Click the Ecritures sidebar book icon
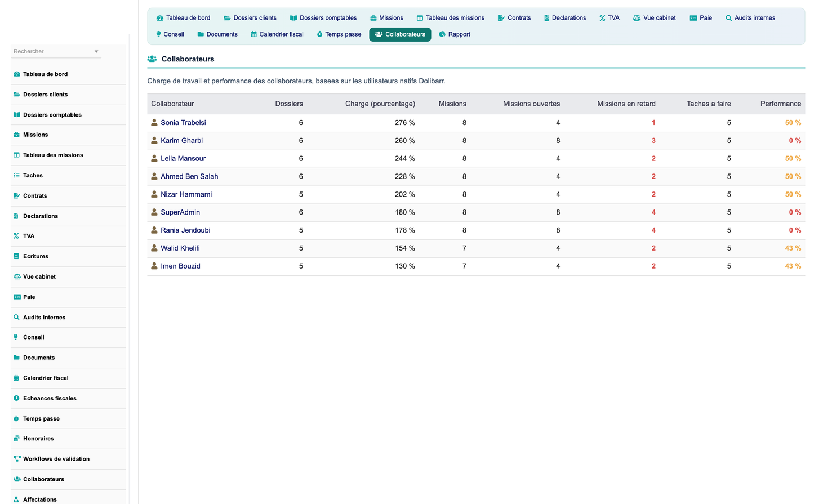 click(x=16, y=257)
